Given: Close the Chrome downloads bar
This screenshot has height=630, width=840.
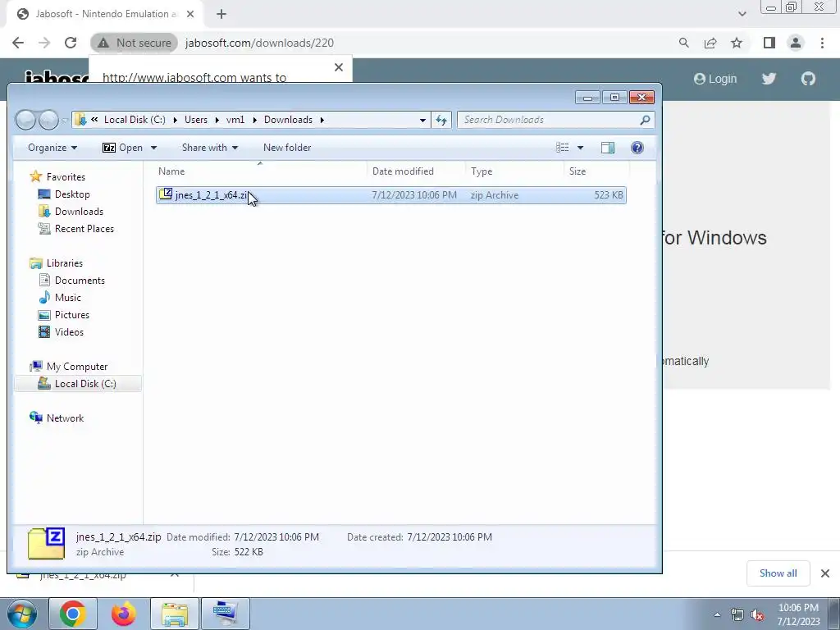Looking at the screenshot, I should [x=825, y=573].
